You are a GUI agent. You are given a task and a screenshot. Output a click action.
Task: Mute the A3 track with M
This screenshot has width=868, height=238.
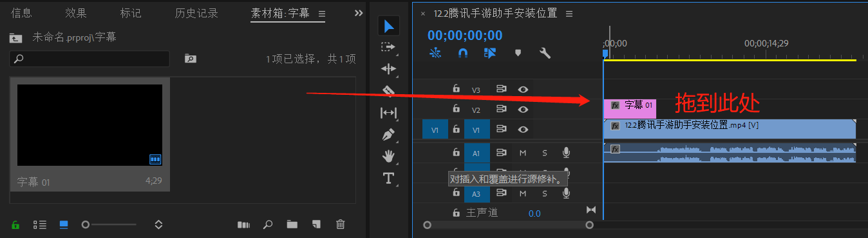(523, 193)
